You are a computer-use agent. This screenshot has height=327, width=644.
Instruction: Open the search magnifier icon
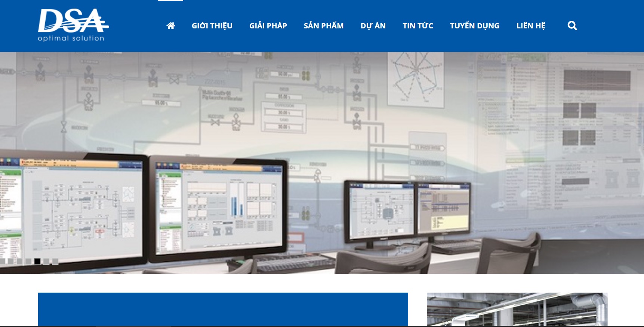572,26
